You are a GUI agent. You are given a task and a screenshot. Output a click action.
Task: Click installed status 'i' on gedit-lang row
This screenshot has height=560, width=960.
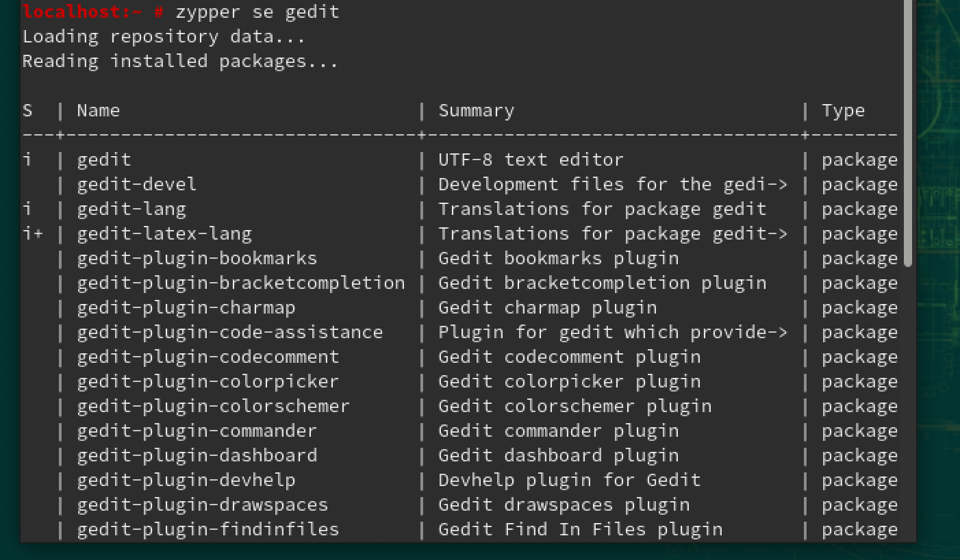point(27,209)
